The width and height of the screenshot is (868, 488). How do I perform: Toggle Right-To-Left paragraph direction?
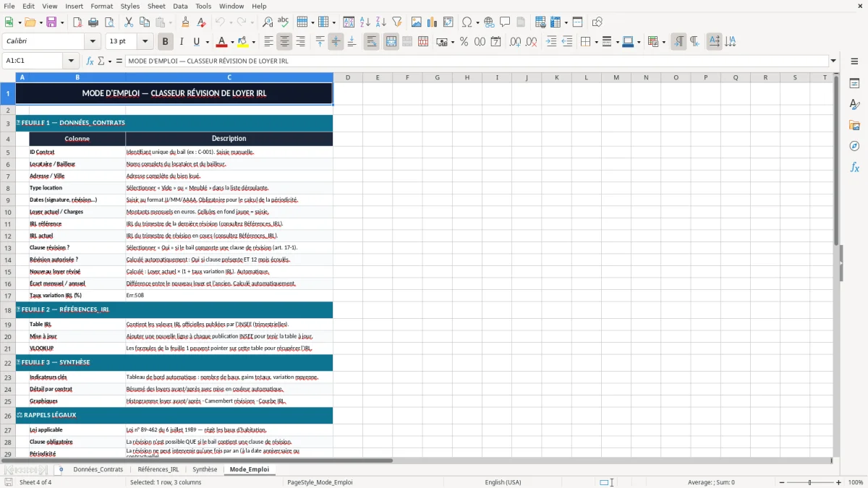[x=694, y=42]
